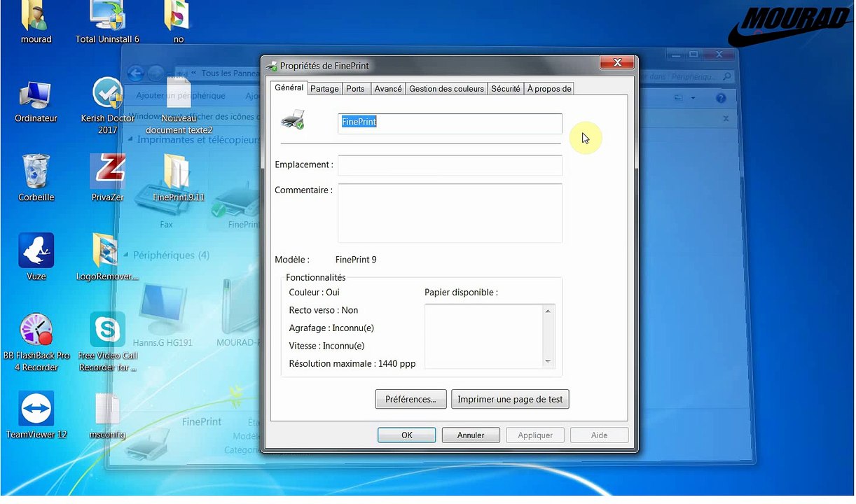
Task: Collapse Périphériques (4) group in background window
Action: (x=126, y=255)
